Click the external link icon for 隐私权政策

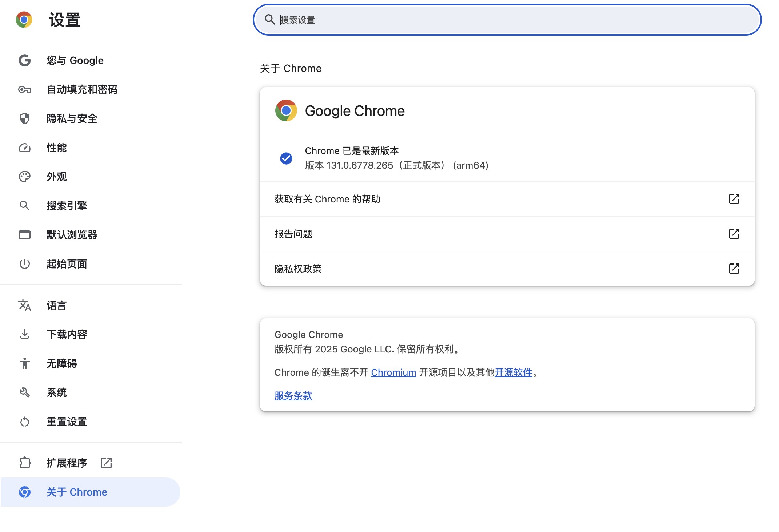tap(734, 269)
